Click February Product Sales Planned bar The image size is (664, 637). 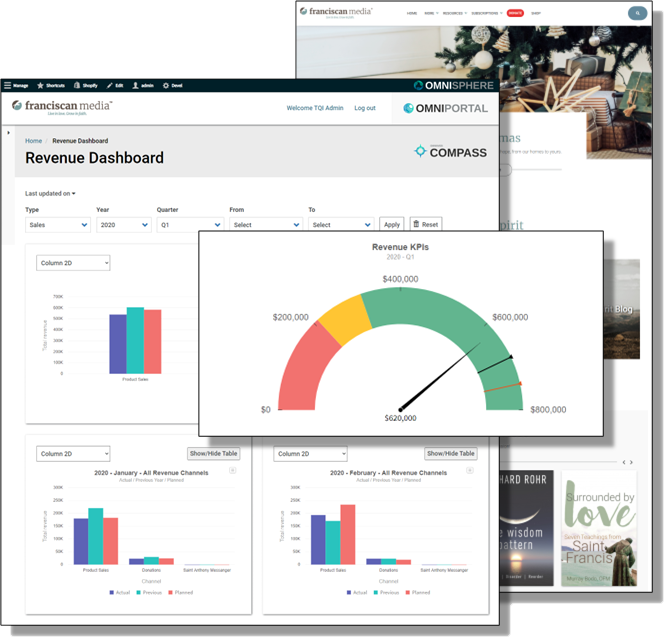[348, 535]
